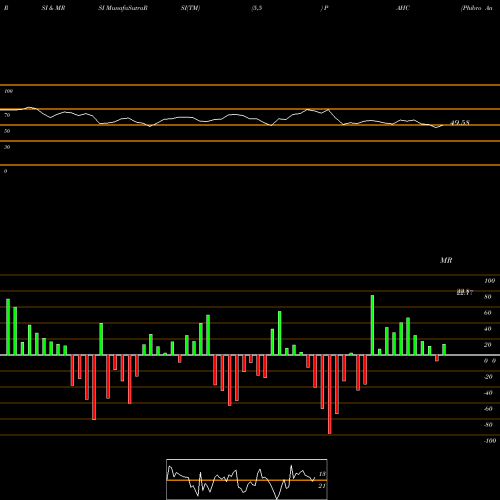Image resolution: width=500 pixels, height=500 pixels.
Task: Click the MR axis label -20
Action: [x=488, y=377]
